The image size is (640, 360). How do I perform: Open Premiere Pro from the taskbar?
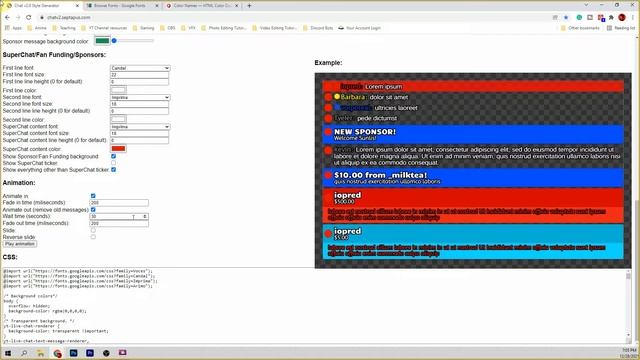[90, 353]
